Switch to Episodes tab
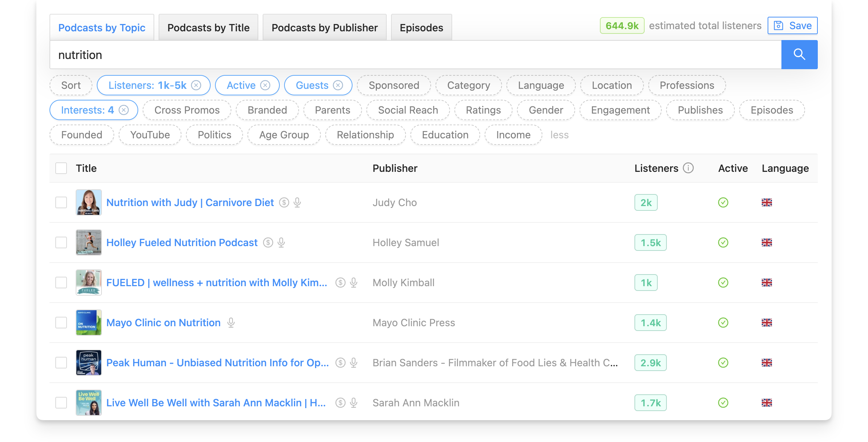This screenshot has height=442, width=868. click(x=421, y=28)
